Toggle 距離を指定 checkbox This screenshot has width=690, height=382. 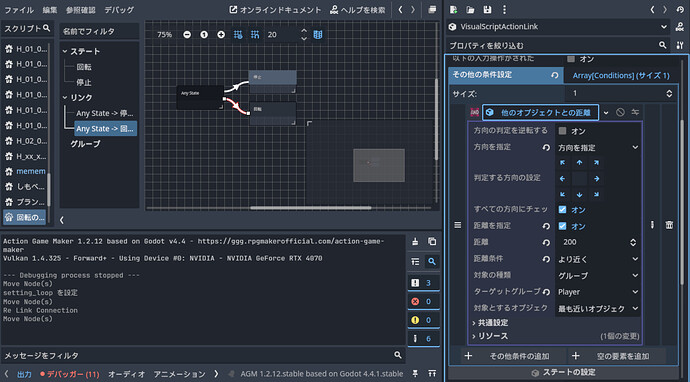[562, 226]
